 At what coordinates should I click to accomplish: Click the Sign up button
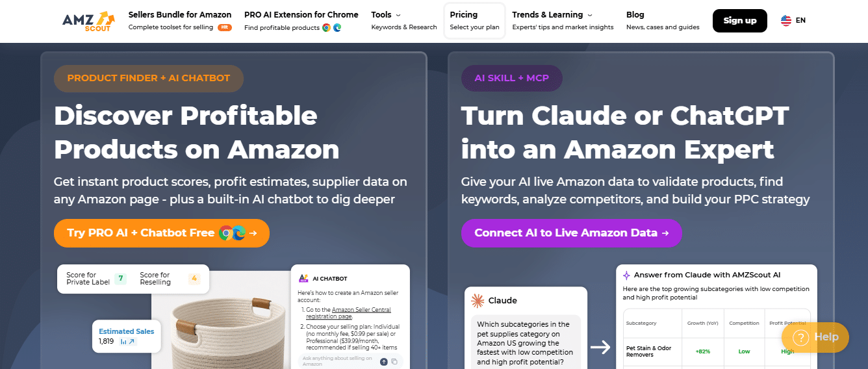pyautogui.click(x=740, y=21)
